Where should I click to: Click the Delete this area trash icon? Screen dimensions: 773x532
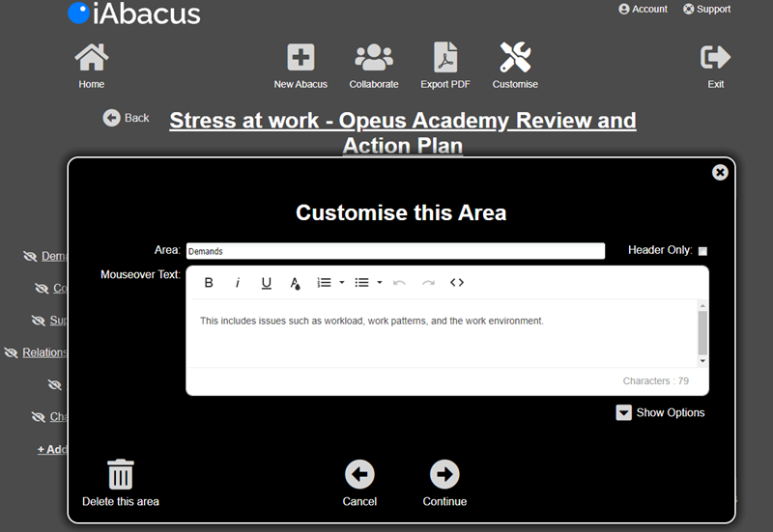click(121, 475)
